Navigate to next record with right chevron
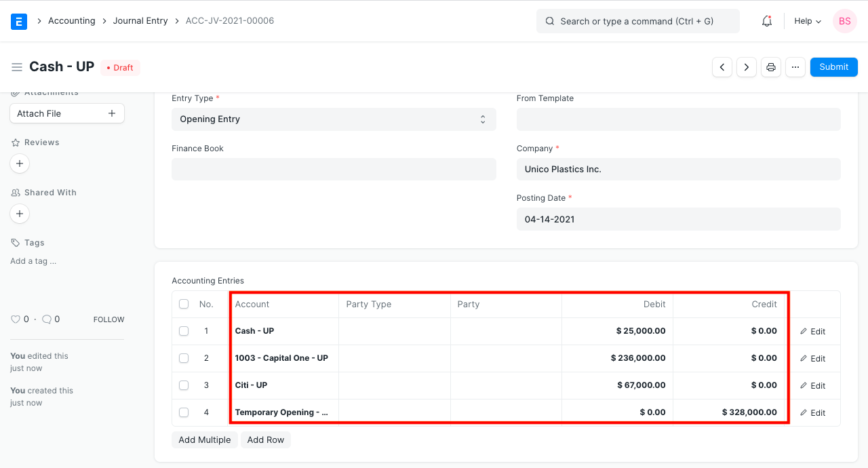This screenshot has width=868, height=468. pos(746,66)
